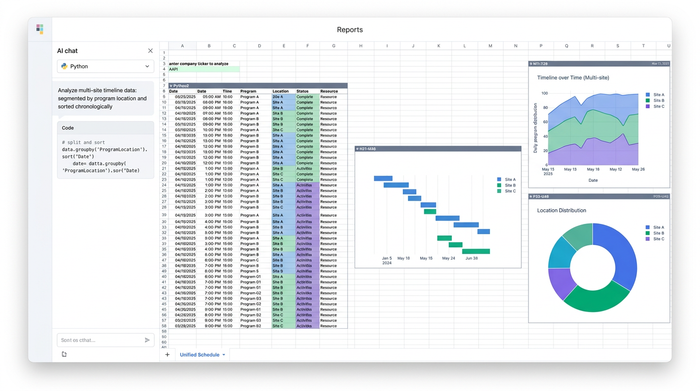The width and height of the screenshot is (700, 391).
Task: Select row 1 header in spreadsheet
Action: (164, 53)
